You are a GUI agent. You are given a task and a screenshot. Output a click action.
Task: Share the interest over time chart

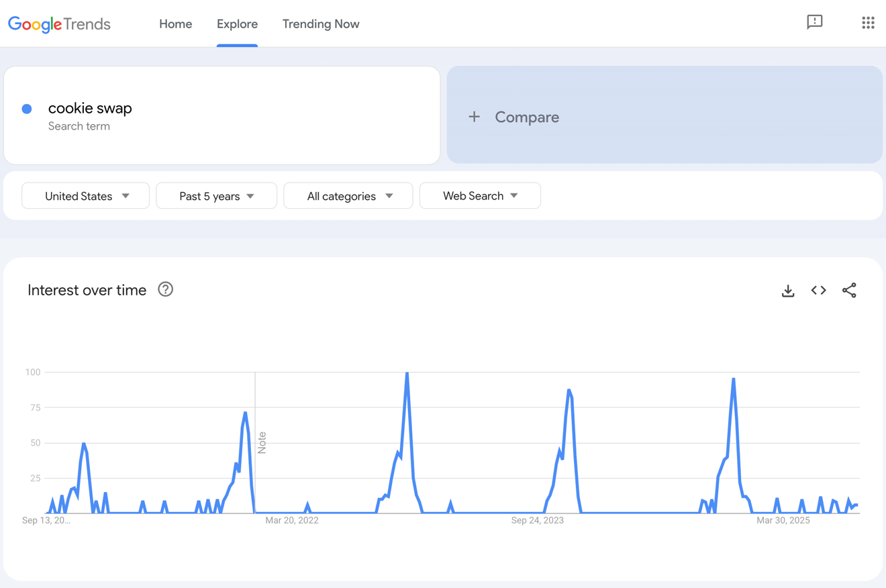849,291
